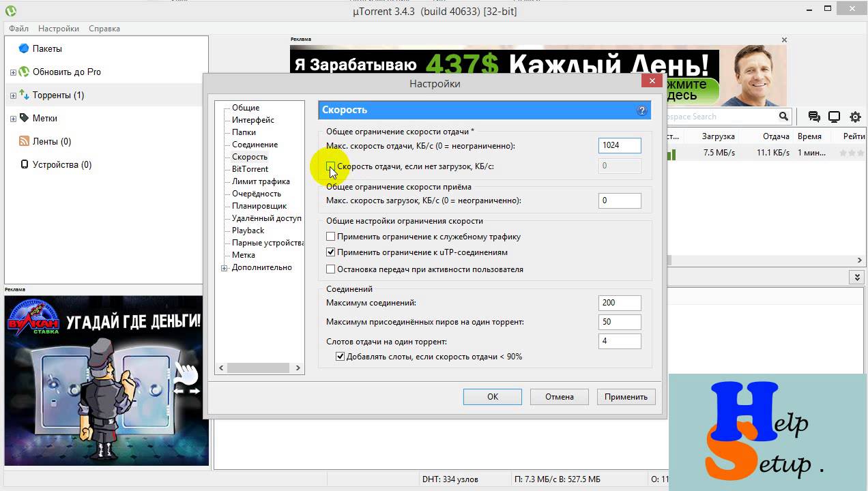This screenshot has width=868, height=491.
Task: Close the top advertisement banner with X
Action: coord(784,40)
